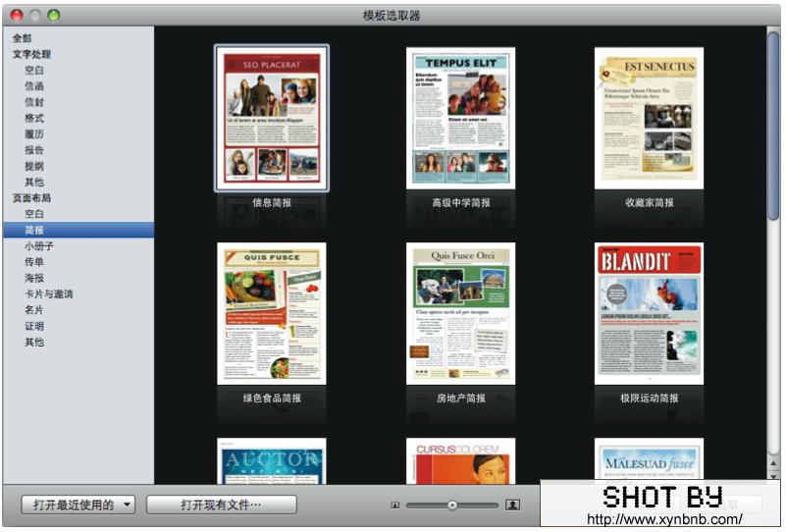Choose the 房地产简报 template thumbnail
This screenshot has height=532, width=786.
pos(460,314)
